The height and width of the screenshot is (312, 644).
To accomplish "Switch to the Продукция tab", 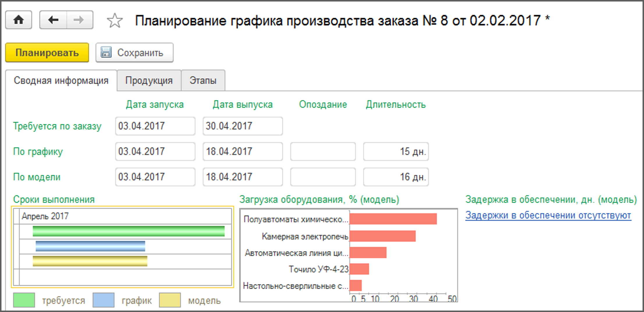I will [x=149, y=81].
